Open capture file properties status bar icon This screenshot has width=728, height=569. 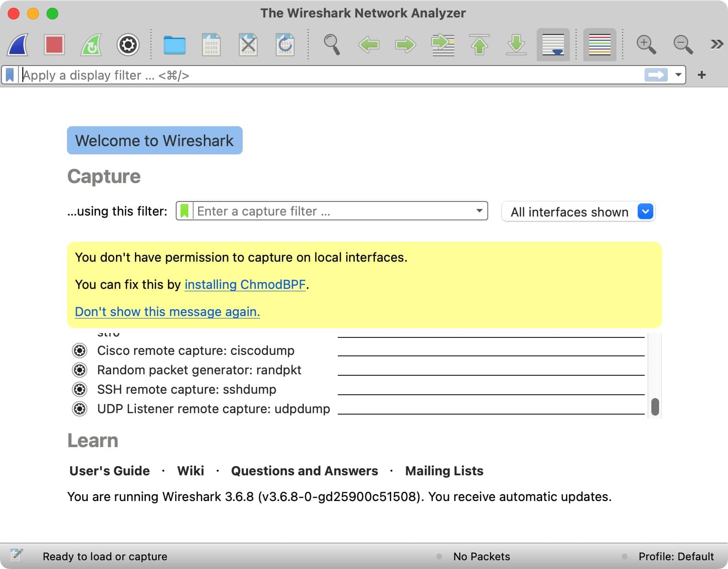tap(17, 555)
